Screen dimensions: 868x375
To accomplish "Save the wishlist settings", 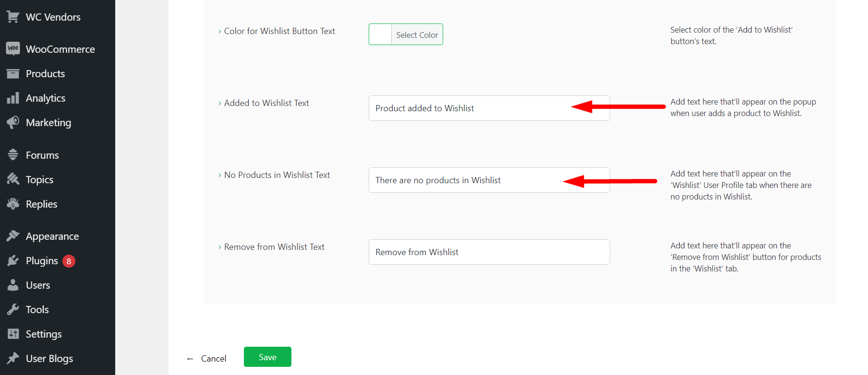I will 267,356.
